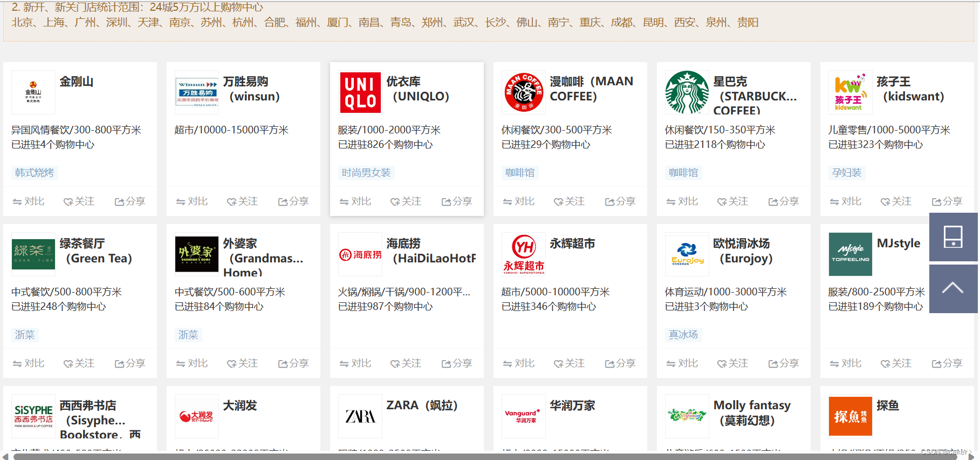
Task: Compare 孩子王 using 对比
Action: (846, 201)
